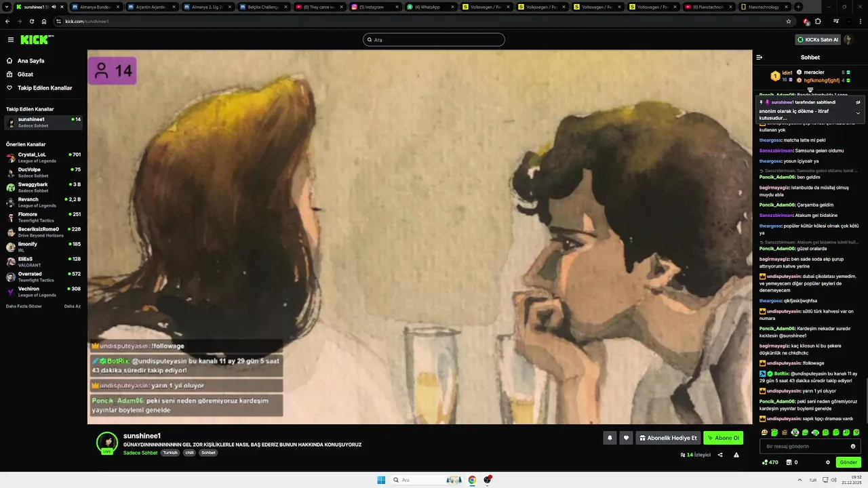Screen dimensions: 868x488
Task: Select the sunshinee1 followed channel
Action: [x=43, y=122]
